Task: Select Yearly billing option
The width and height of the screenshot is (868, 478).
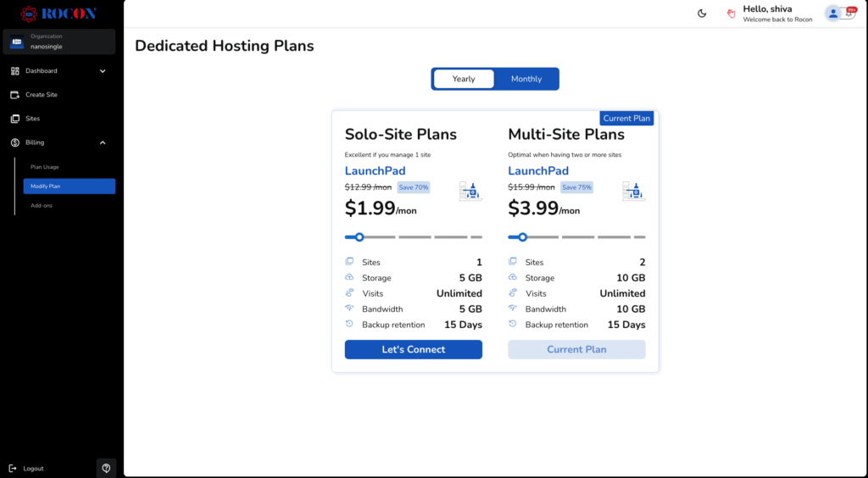Action: (464, 79)
